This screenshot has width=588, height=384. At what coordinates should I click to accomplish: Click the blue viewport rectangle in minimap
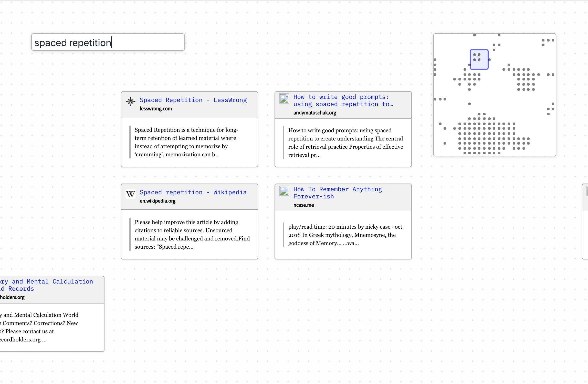[479, 59]
